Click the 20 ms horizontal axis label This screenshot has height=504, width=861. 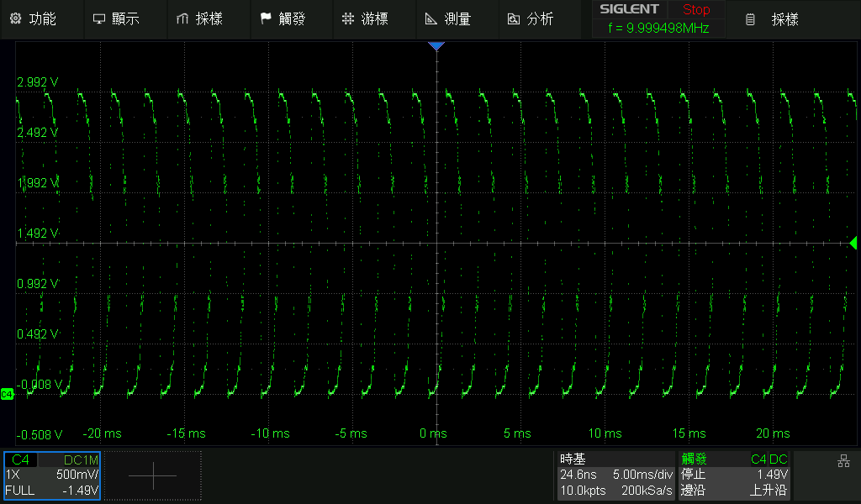(x=774, y=433)
